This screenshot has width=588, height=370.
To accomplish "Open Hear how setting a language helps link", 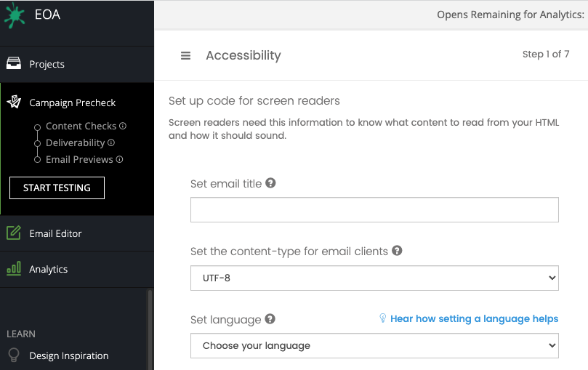I will click(474, 318).
